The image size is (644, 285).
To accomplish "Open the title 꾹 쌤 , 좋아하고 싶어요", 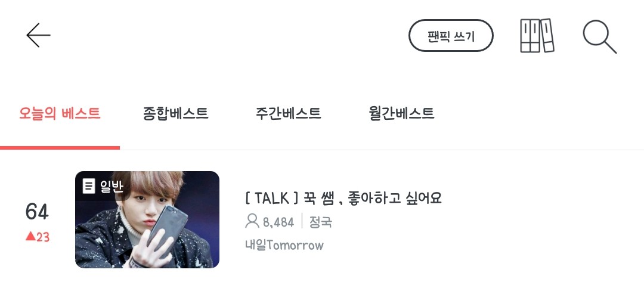I will click(373, 198).
